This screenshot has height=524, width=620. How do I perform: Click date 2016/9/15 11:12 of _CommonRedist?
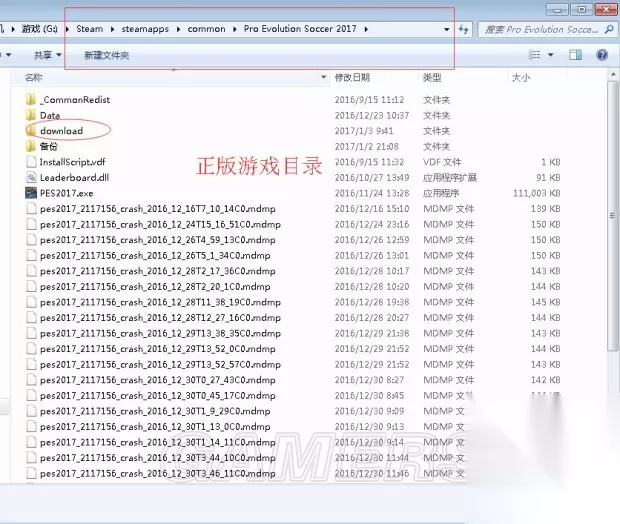coord(370,100)
